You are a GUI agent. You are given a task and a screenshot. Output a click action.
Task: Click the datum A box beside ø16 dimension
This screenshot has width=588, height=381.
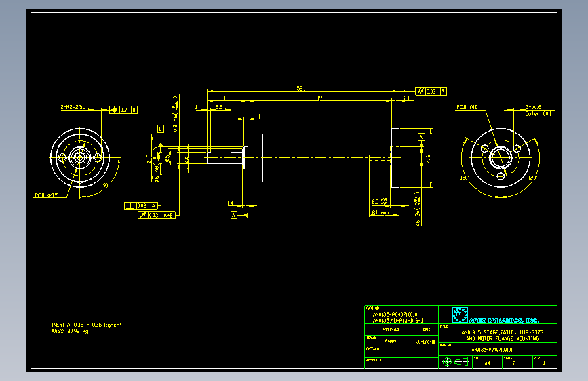coord(421,137)
